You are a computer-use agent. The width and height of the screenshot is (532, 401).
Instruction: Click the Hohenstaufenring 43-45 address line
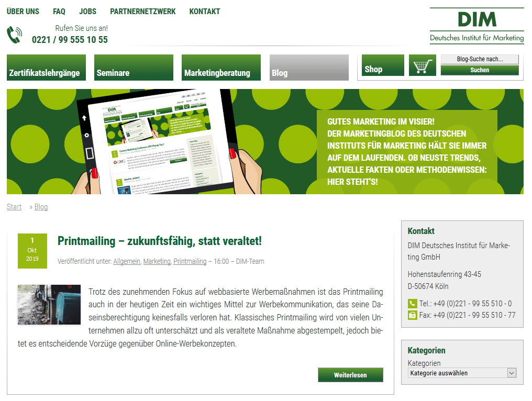point(444,274)
